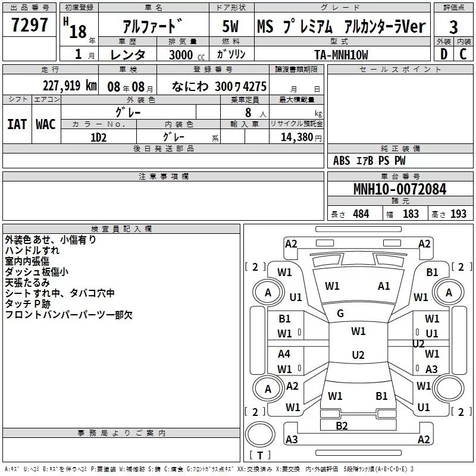The image size is (476, 476).
Task: Click shift type IAT
Action: tap(17, 124)
